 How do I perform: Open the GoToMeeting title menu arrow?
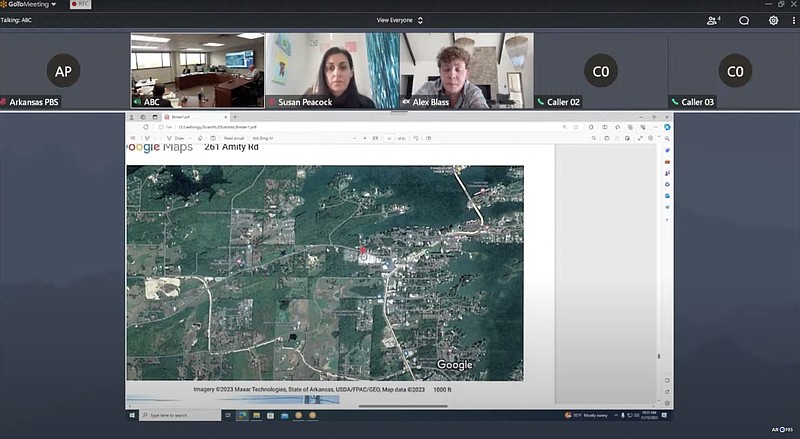coord(54,5)
